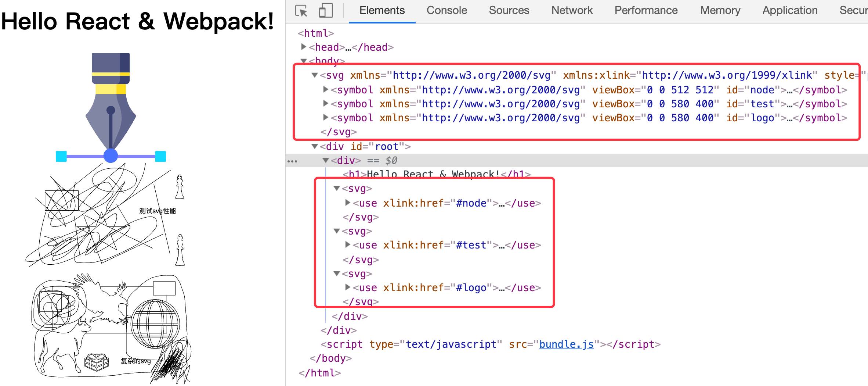
Task: Open the bundle.js script link
Action: click(x=566, y=344)
